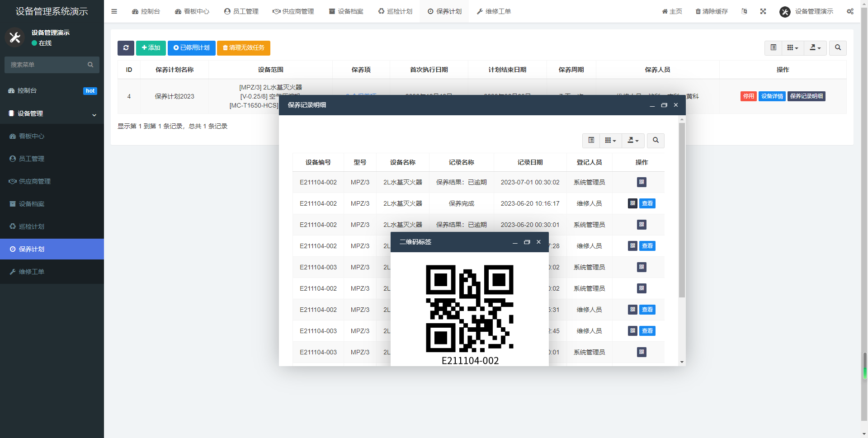
Task: Close the 二维码标签 dialog
Action: coord(538,242)
